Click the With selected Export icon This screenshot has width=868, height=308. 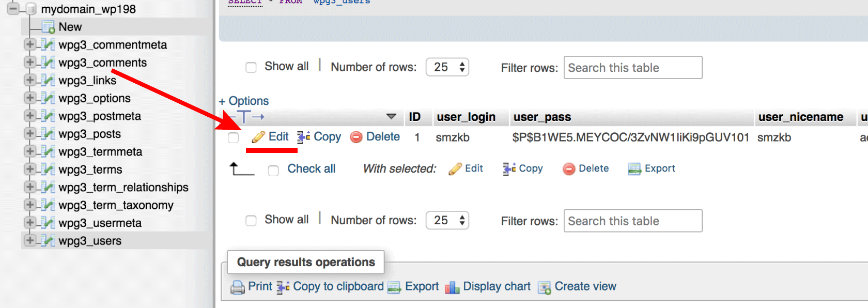click(x=634, y=169)
